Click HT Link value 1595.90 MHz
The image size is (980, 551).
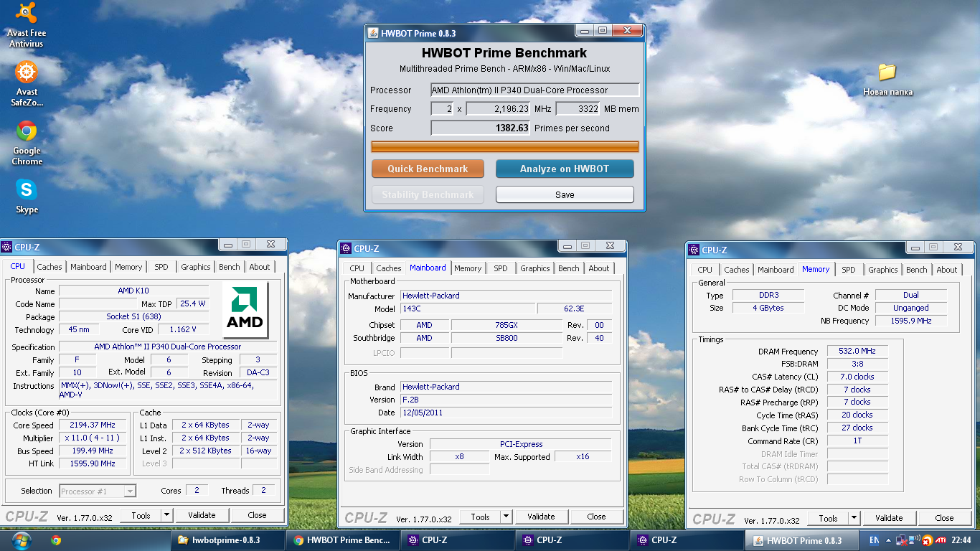pyautogui.click(x=93, y=464)
